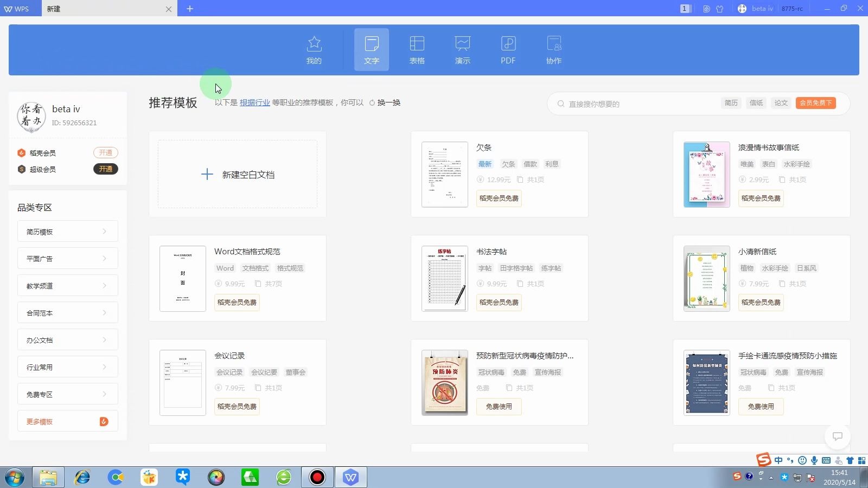Click the 简历 search tag

(x=731, y=103)
